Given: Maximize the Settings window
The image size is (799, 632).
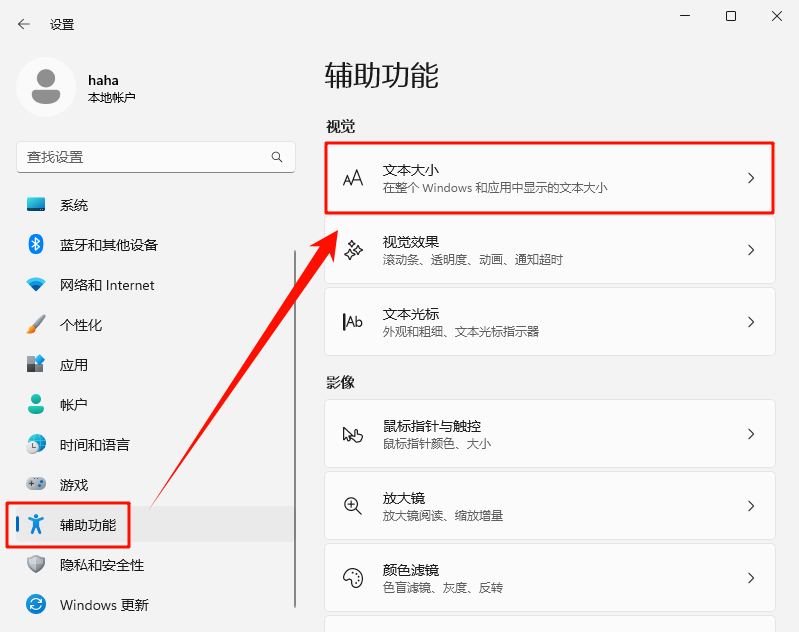Looking at the screenshot, I should tap(731, 16).
